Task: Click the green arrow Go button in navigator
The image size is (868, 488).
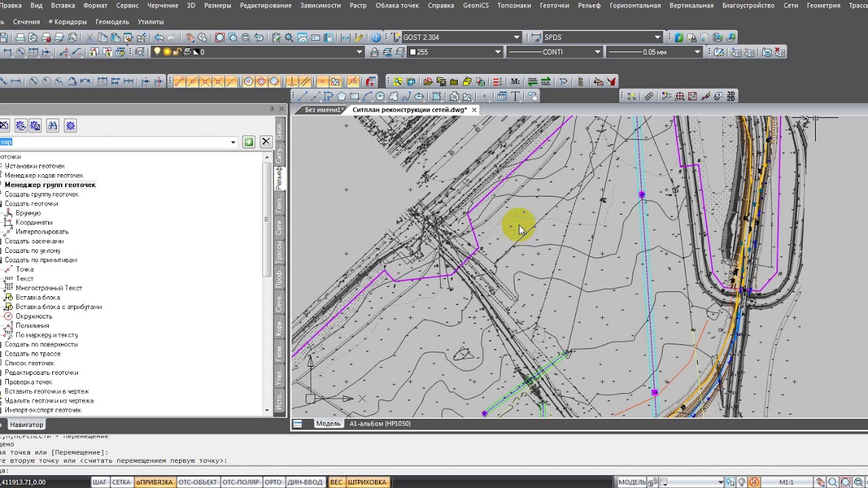Action: pos(249,142)
